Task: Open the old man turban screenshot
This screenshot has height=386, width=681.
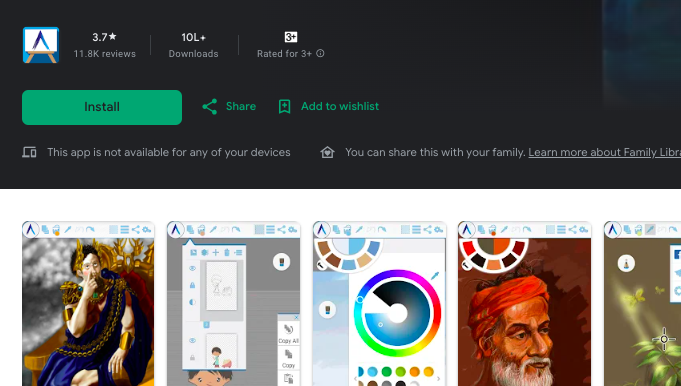Action: [x=525, y=304]
